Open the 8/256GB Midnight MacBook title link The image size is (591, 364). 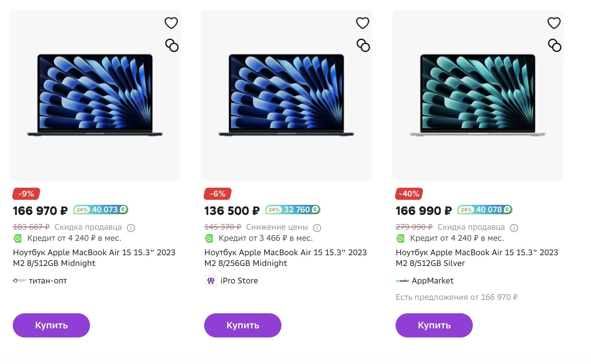pyautogui.click(x=285, y=258)
